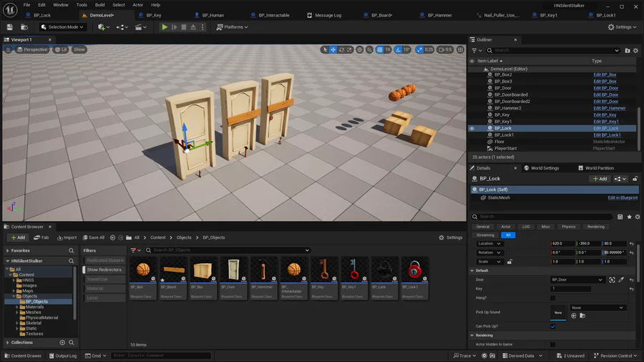This screenshot has height=362, width=644.
Task: Open the Door BP_Door dropdown
Action: [577, 280]
